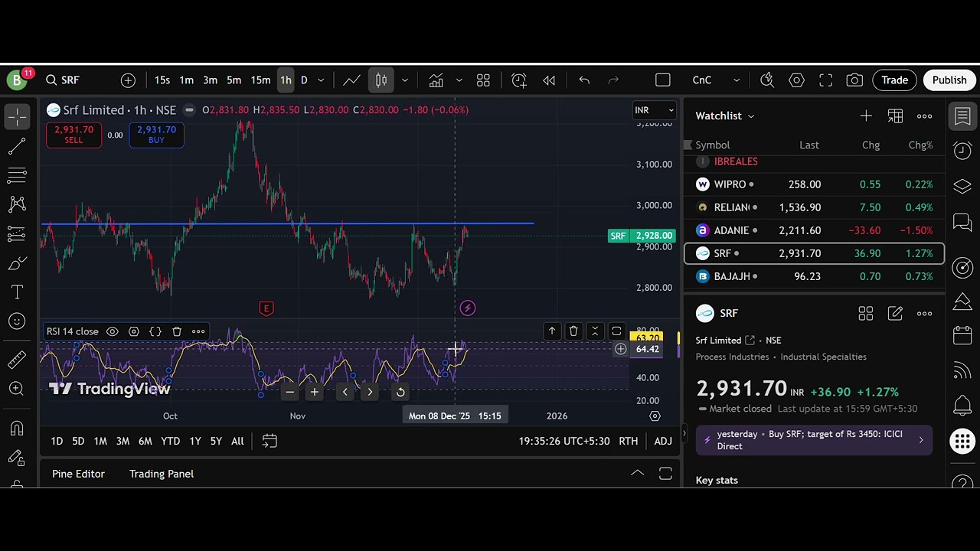
Task: Expand the indicators favorites dropdown arrow
Action: coord(459,80)
